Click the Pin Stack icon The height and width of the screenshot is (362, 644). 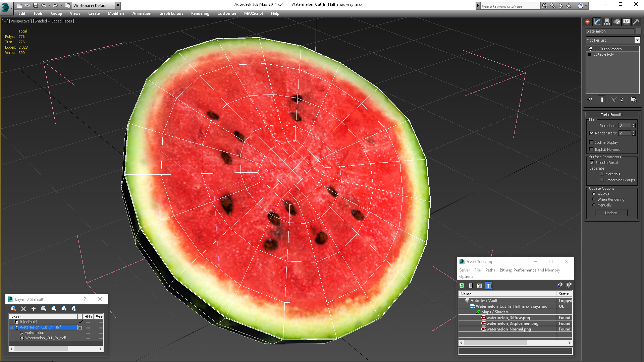pos(590,100)
